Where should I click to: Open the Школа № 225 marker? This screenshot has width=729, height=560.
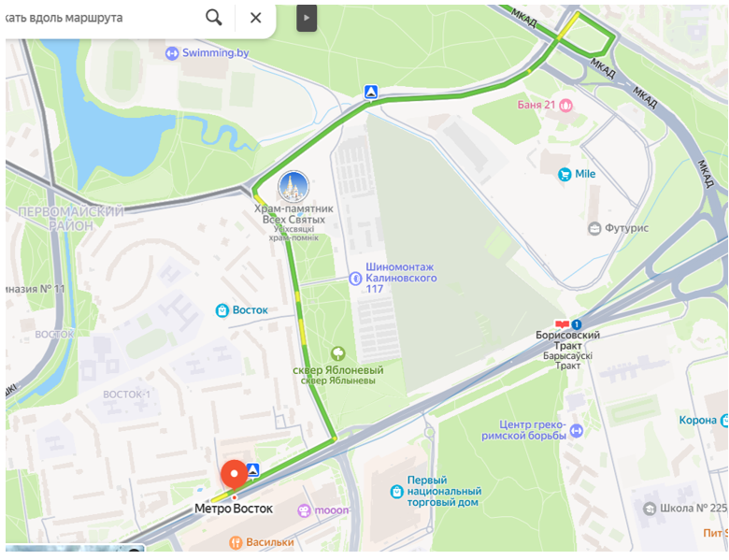650,509
